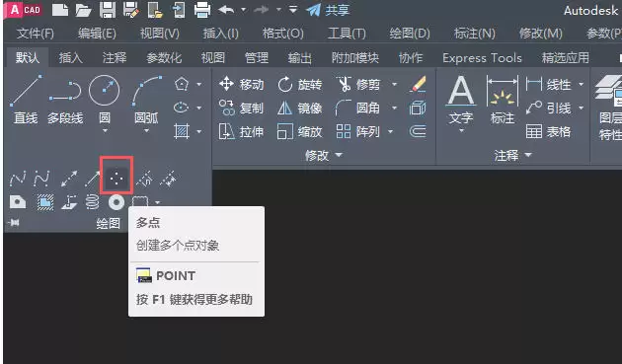Click the 线性 linear dimension tool
Image resolution: width=622 pixels, height=364 pixels.
click(x=549, y=84)
